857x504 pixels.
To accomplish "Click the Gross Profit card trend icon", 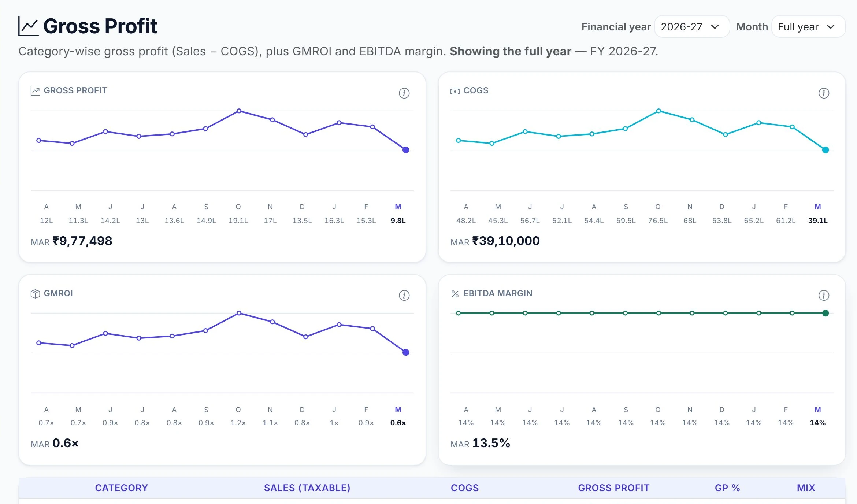I will pos(35,91).
